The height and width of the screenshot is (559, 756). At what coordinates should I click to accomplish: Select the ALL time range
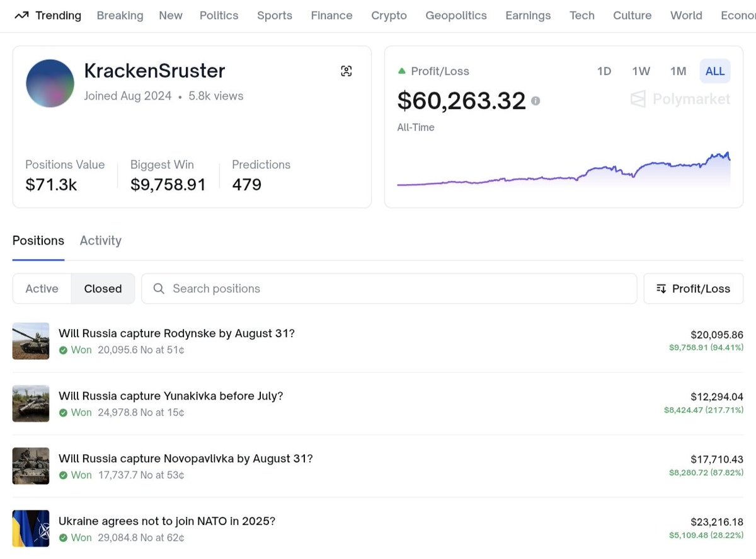(x=715, y=71)
